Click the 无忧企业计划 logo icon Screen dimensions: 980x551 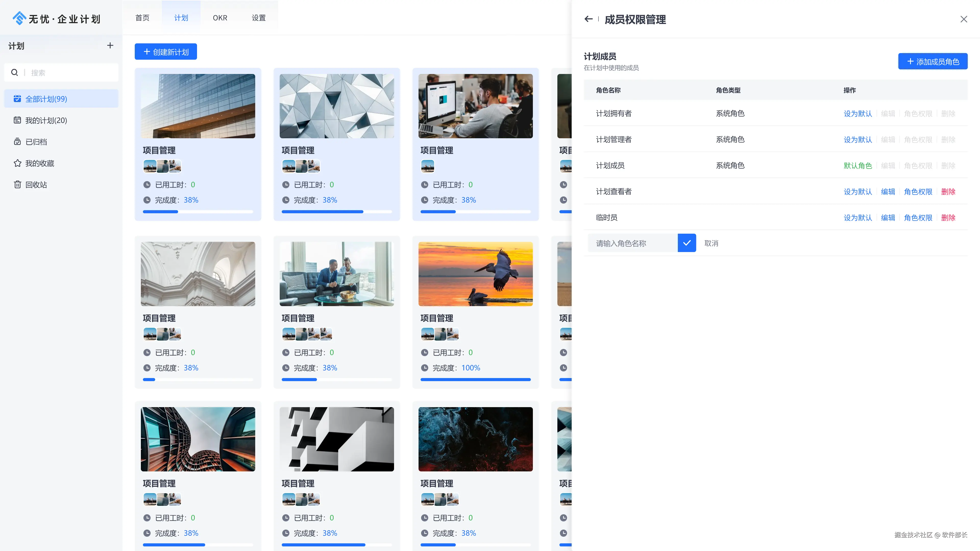19,18
